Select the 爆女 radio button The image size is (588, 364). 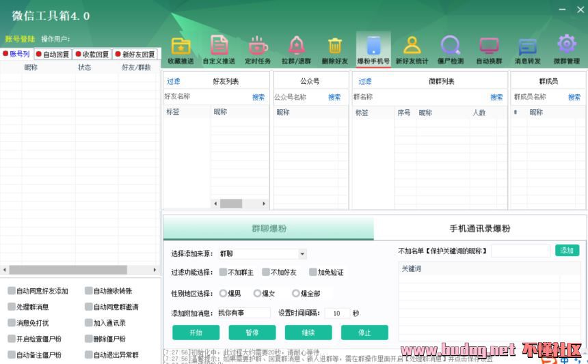pyautogui.click(x=257, y=293)
